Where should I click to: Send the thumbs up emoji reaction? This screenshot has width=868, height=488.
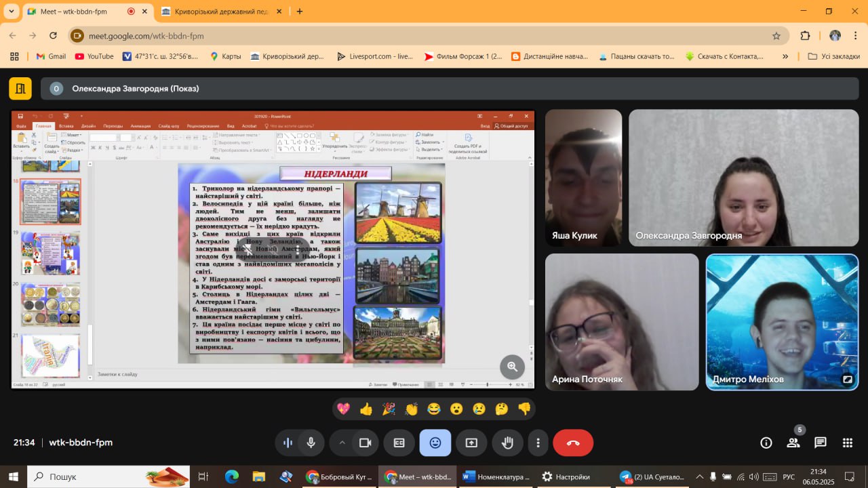click(366, 409)
